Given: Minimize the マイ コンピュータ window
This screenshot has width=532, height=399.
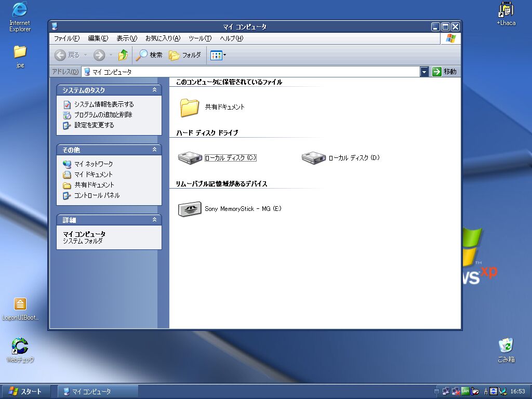Looking at the screenshot, I should point(436,27).
